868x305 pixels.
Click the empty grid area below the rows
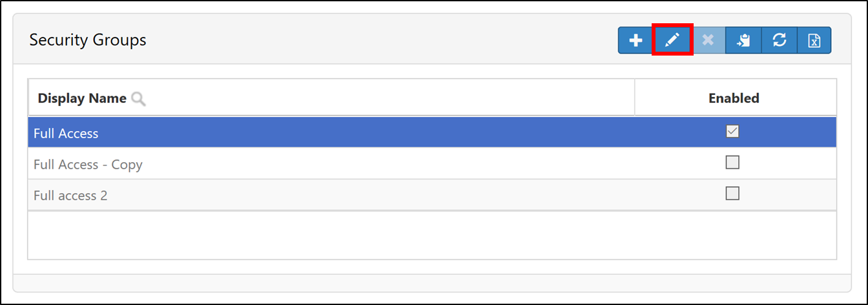(x=431, y=235)
